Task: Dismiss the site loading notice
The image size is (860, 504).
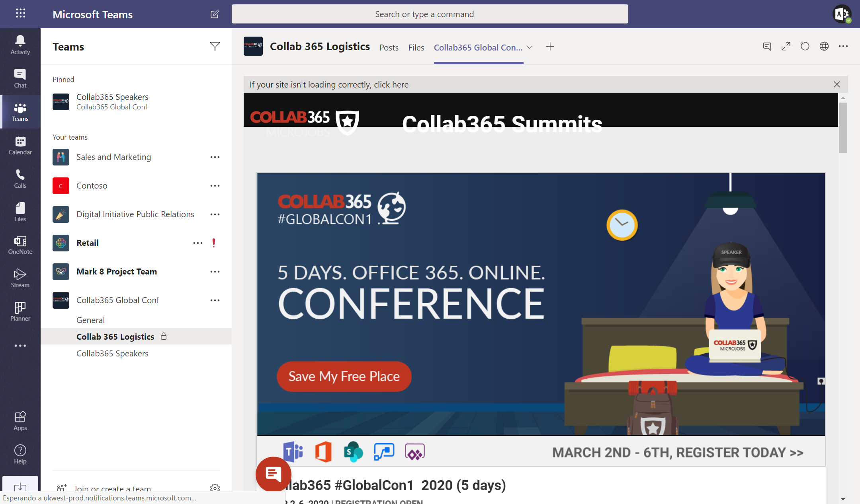Action: tap(837, 84)
